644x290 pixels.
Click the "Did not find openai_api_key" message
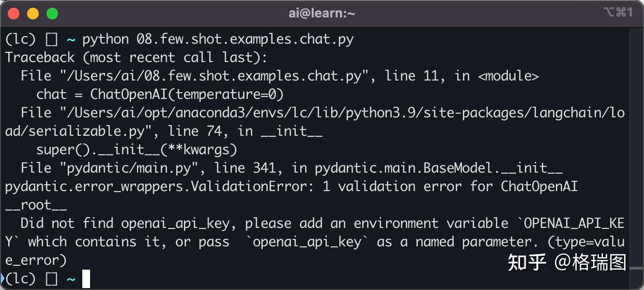(x=130, y=224)
